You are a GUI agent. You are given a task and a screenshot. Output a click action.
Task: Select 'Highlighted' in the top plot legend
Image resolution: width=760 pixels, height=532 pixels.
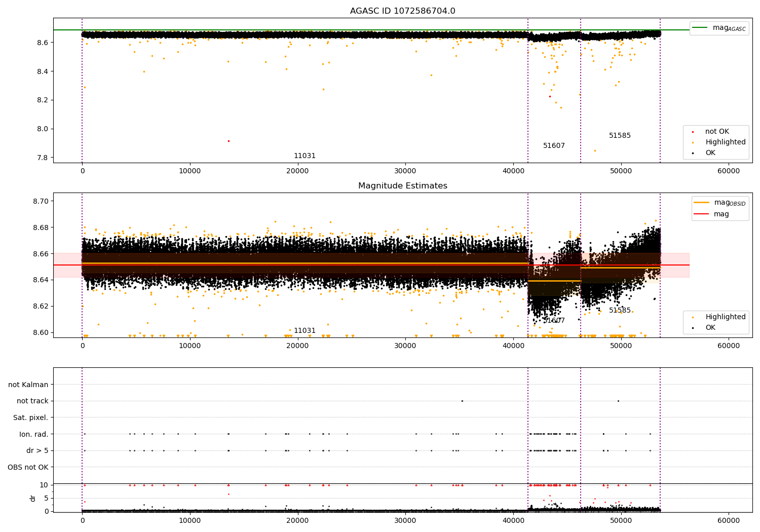[725, 142]
